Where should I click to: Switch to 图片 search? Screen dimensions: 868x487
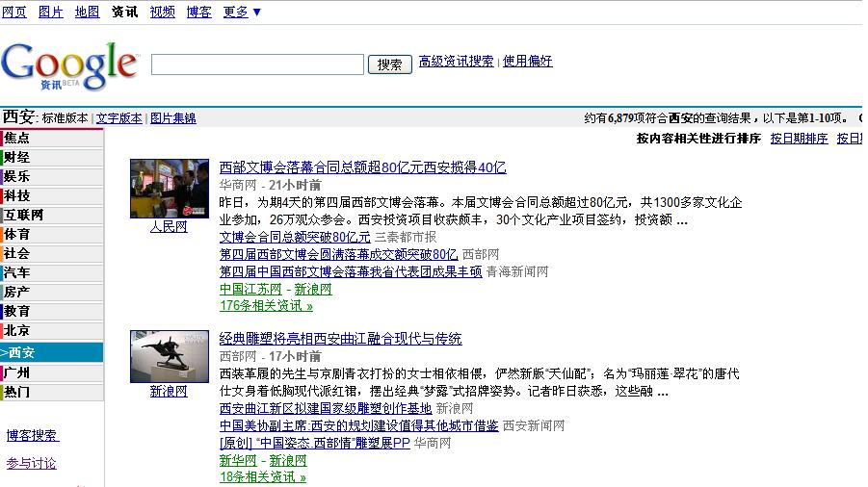pos(50,12)
